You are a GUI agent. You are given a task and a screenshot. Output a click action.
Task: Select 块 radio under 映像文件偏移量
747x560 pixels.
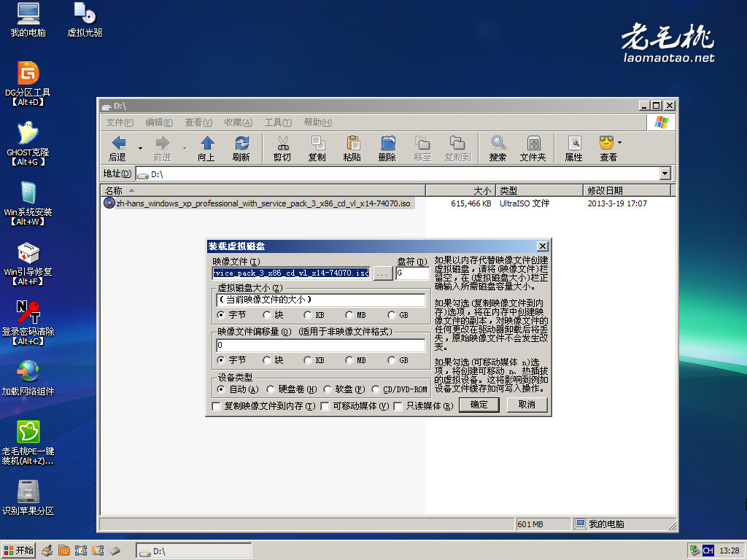tap(267, 360)
